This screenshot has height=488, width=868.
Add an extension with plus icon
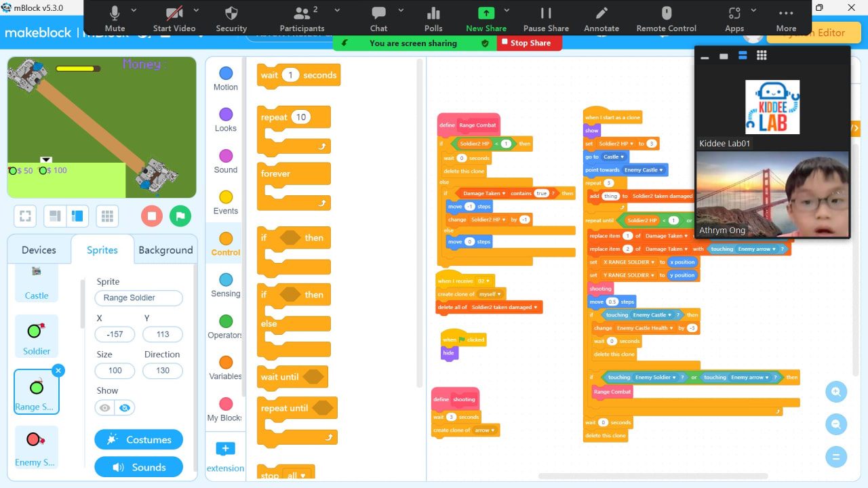tap(225, 449)
